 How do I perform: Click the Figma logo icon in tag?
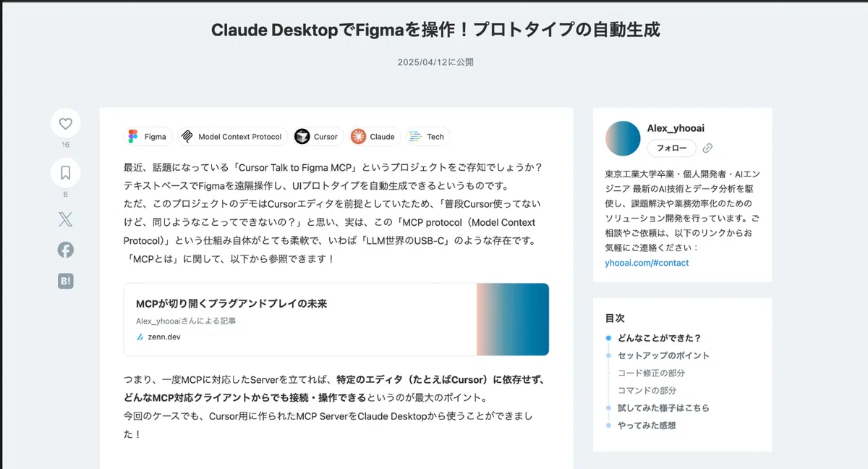click(x=133, y=137)
